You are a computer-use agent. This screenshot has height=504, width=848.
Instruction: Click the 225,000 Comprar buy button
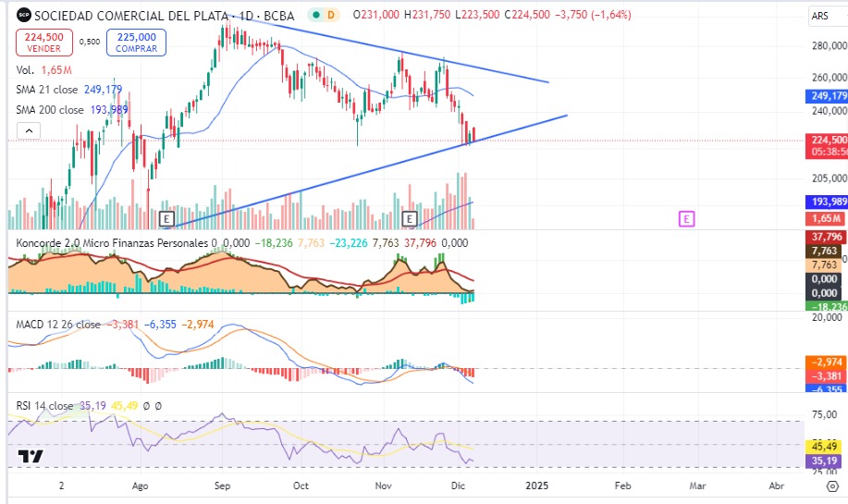coord(136,42)
